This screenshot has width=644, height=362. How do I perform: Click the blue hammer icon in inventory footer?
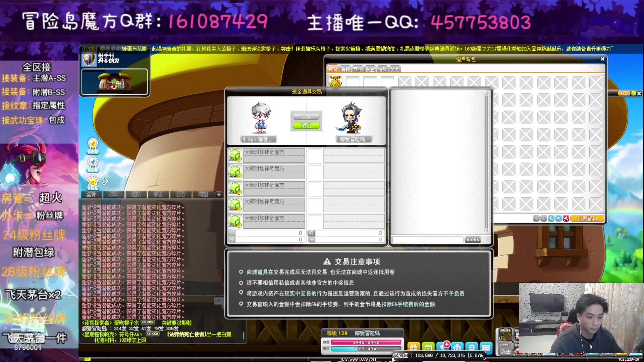(558, 219)
